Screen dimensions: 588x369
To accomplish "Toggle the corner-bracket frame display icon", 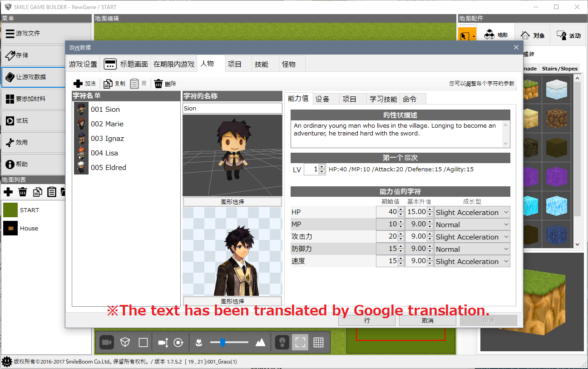I will click(x=300, y=342).
